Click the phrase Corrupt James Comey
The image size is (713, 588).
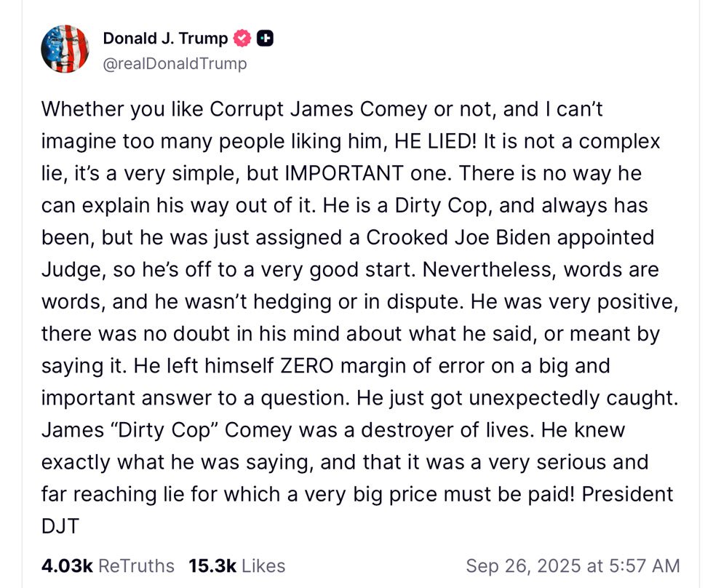[x=319, y=109]
